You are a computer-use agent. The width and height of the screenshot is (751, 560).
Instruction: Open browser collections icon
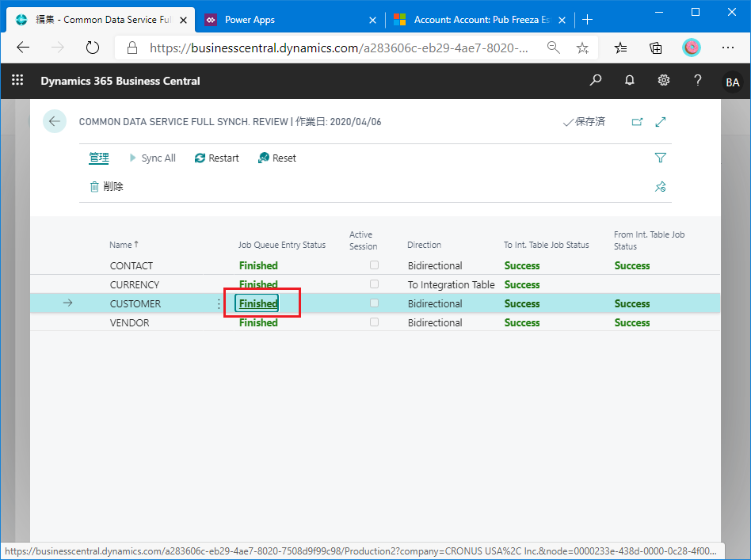[x=656, y=48]
